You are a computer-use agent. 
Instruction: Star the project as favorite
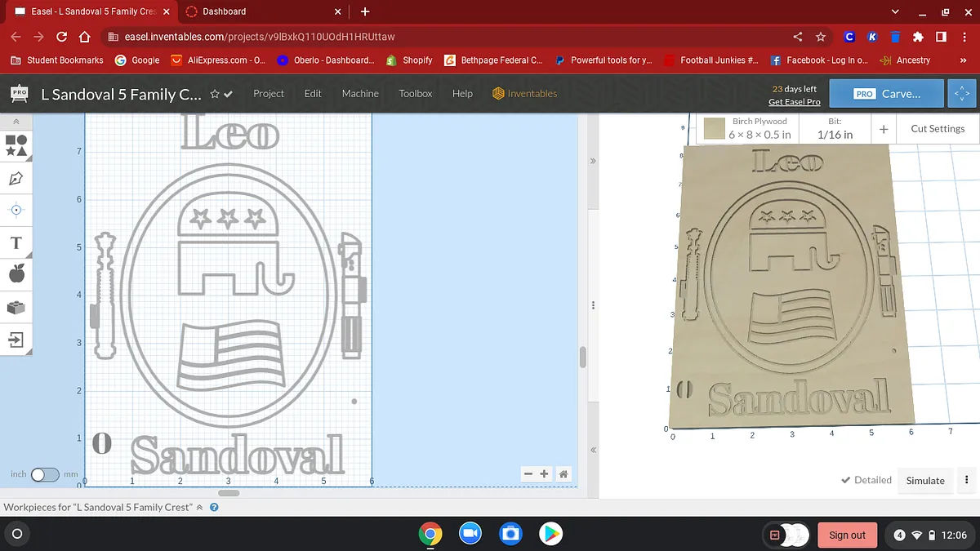(215, 94)
